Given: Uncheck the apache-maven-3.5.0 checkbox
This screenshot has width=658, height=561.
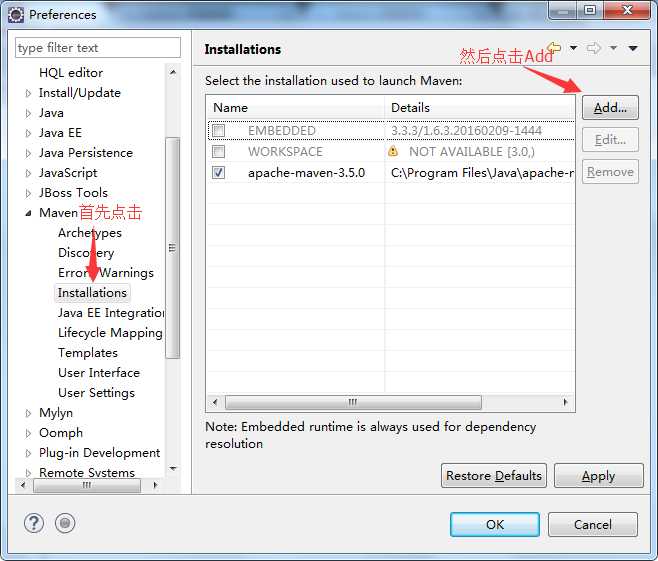Looking at the screenshot, I should tap(218, 172).
